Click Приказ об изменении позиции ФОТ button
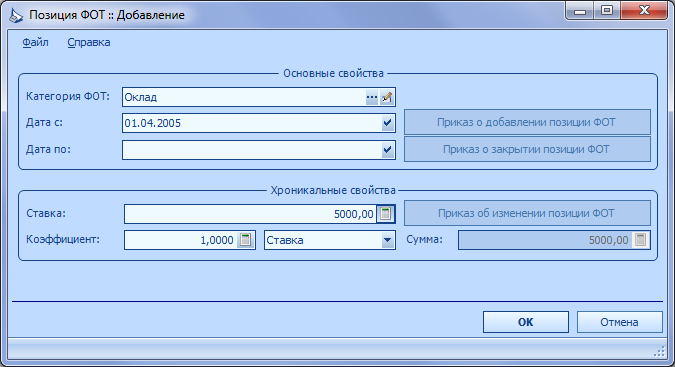675x367 pixels. [527, 213]
